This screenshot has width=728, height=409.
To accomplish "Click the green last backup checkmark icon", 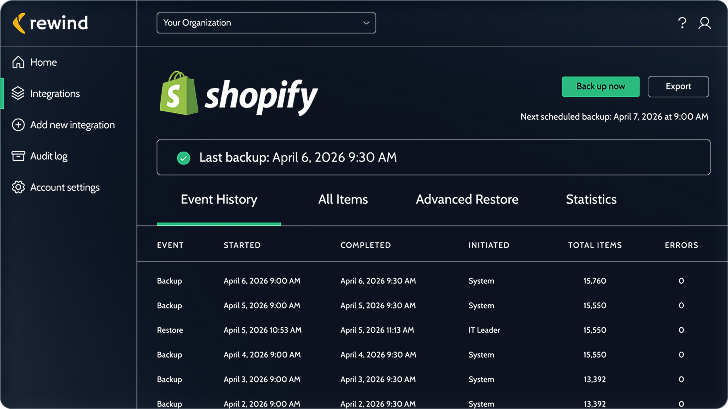I will coord(183,158).
